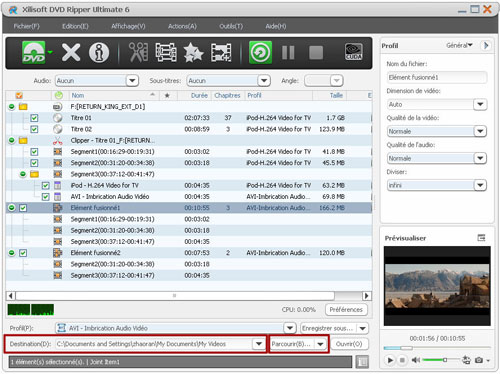Open the Qualité de la vidéo dropdown
This screenshot has width=500, height=374.
point(480,131)
